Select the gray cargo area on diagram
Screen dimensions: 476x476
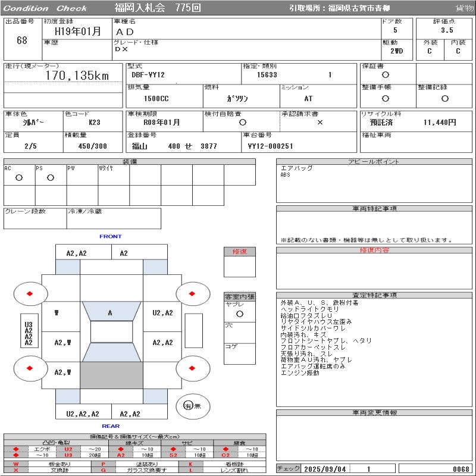point(111,375)
